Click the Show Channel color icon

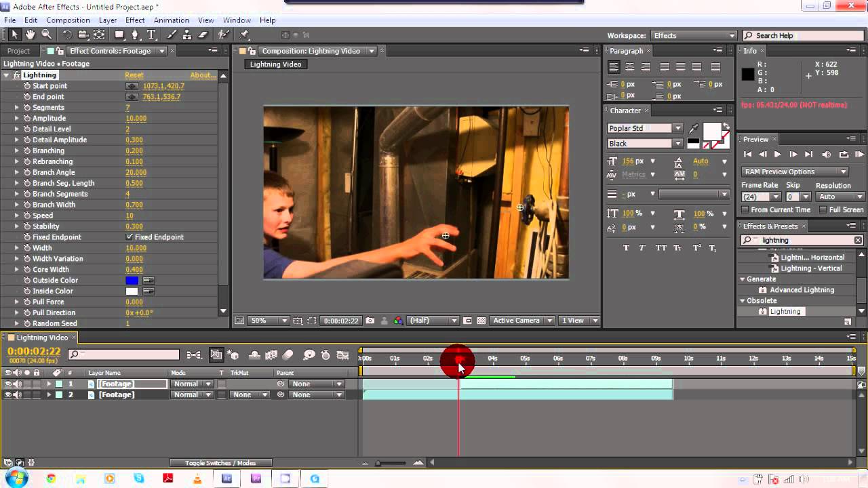point(398,321)
